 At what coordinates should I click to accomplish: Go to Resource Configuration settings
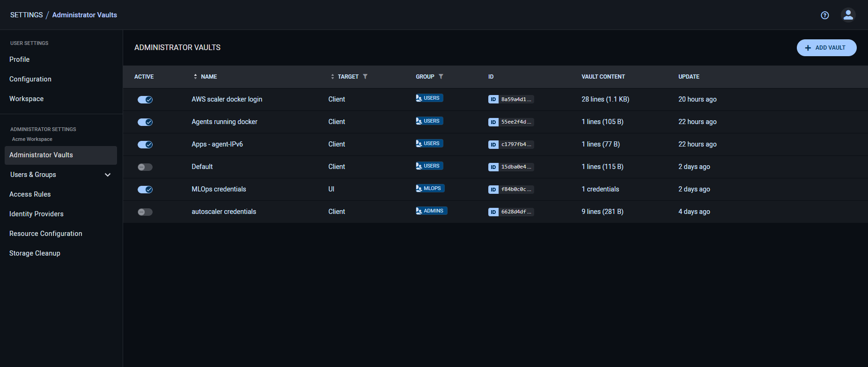pyautogui.click(x=46, y=234)
